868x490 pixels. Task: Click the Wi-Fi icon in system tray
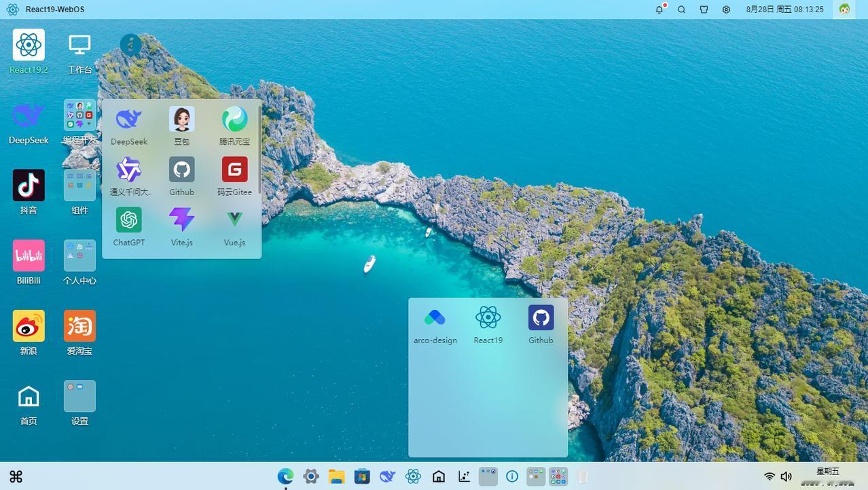[x=769, y=476]
